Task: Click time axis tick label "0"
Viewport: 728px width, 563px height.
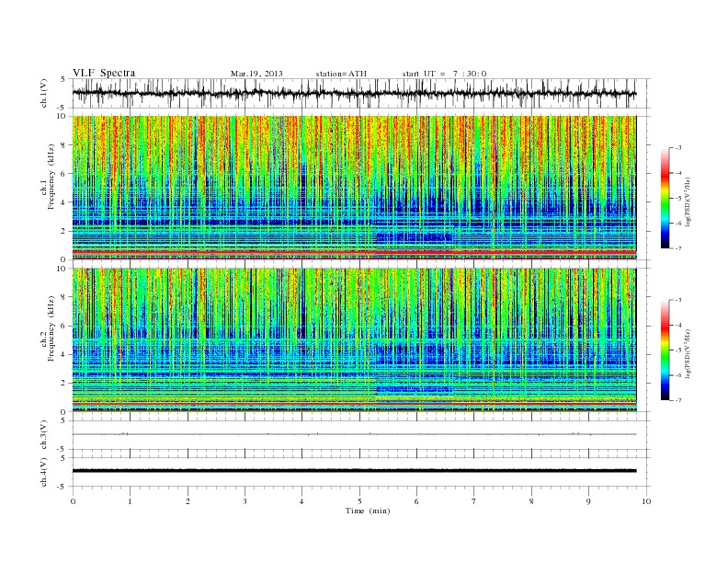Action: tap(73, 501)
